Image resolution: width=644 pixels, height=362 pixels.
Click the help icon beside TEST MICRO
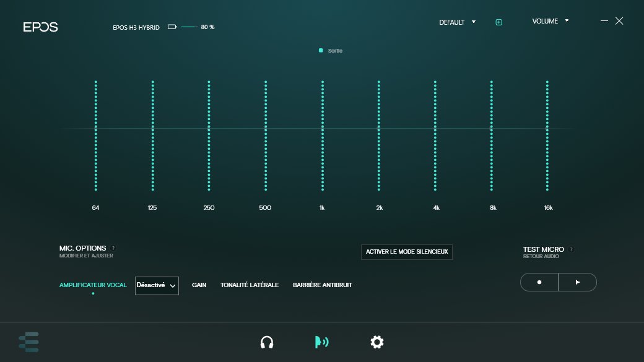pos(571,249)
